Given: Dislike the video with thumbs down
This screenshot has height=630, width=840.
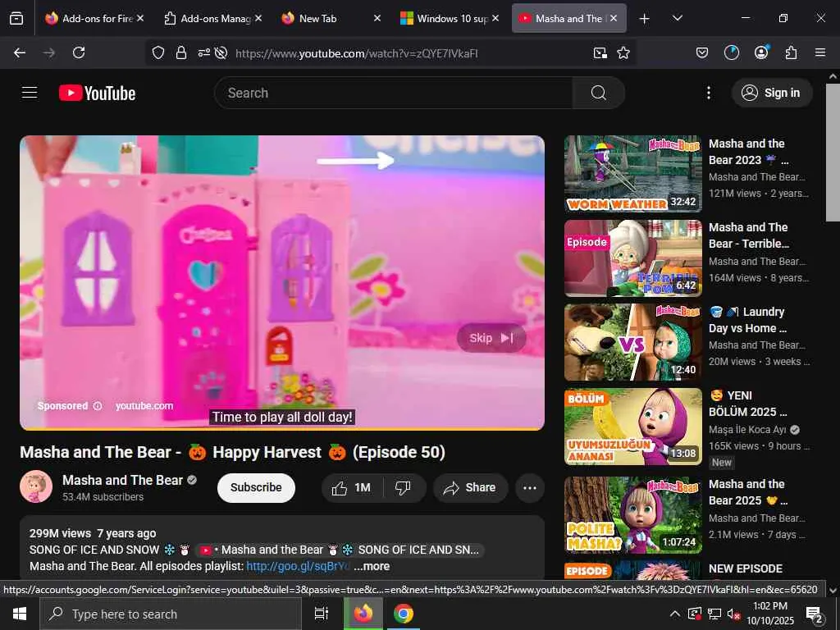Looking at the screenshot, I should [403, 487].
